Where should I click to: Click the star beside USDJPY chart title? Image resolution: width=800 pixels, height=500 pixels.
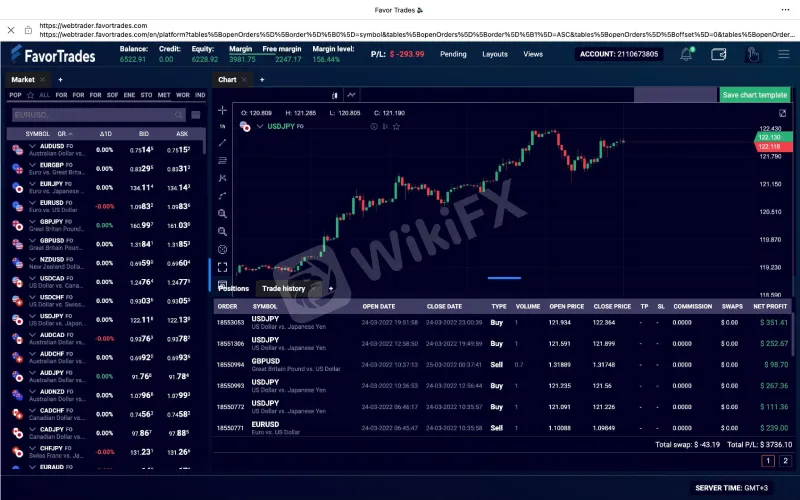396,127
